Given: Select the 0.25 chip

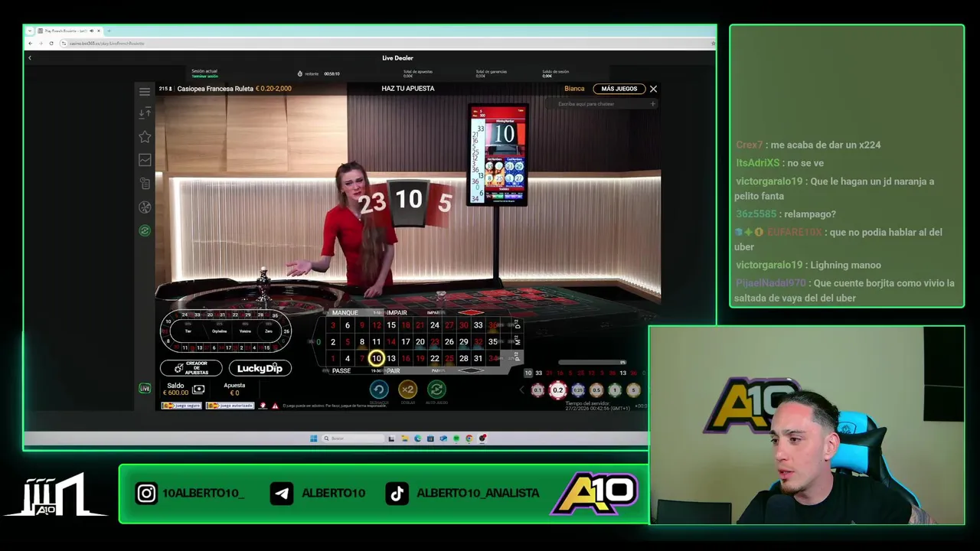Looking at the screenshot, I should tap(578, 390).
